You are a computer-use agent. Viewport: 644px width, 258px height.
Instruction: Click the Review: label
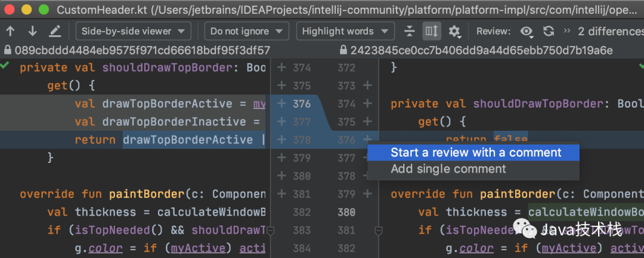coord(494,31)
